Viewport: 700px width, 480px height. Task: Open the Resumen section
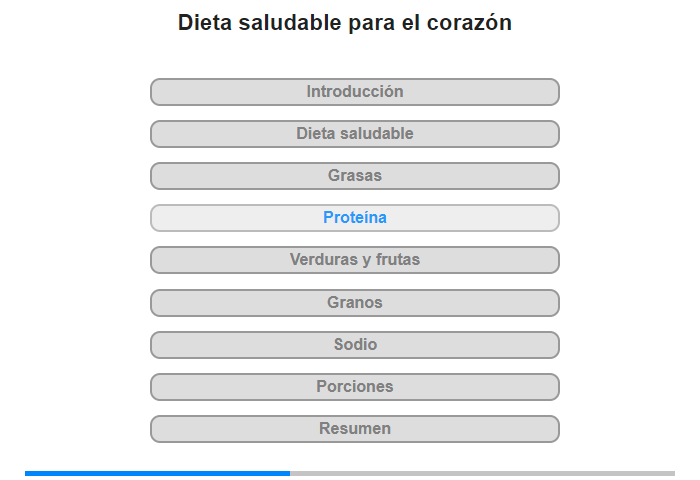(354, 429)
